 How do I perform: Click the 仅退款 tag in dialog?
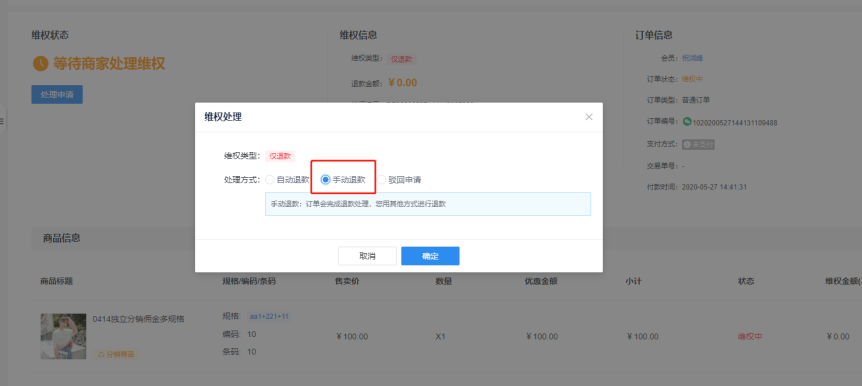point(280,156)
